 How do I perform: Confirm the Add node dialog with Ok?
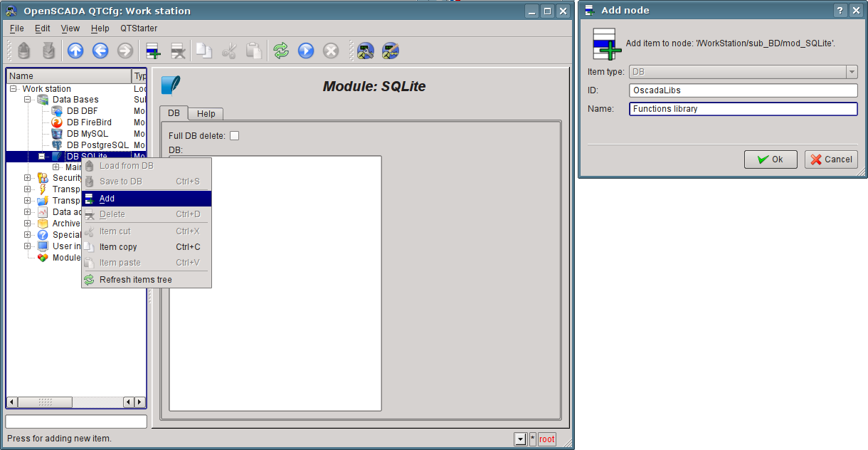click(770, 159)
